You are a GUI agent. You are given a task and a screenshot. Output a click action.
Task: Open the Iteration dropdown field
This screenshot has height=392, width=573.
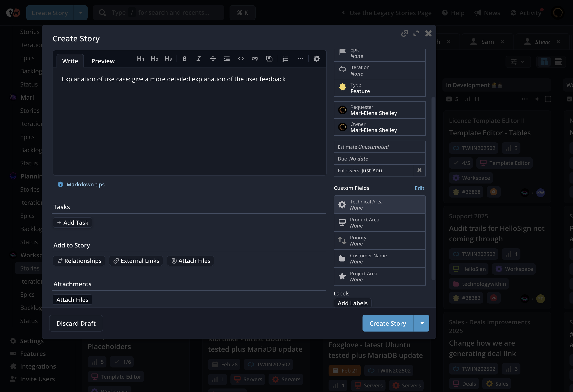click(x=379, y=71)
